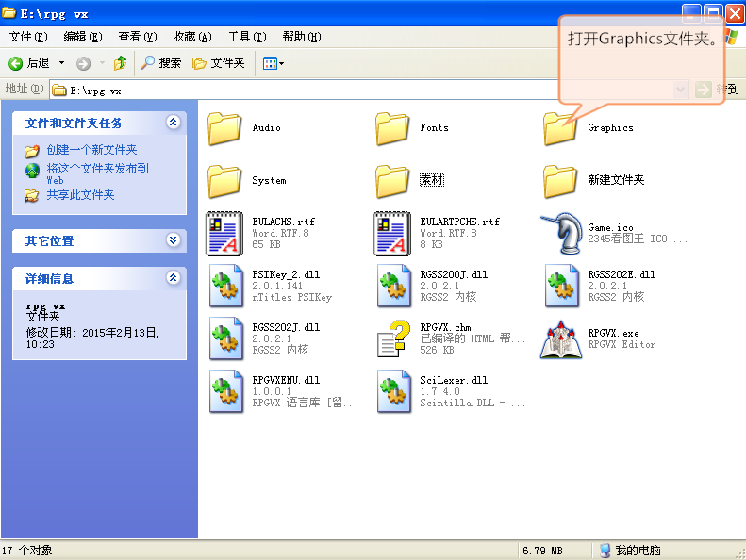Click the EULARTPCHS.rtf file name

click(459, 222)
